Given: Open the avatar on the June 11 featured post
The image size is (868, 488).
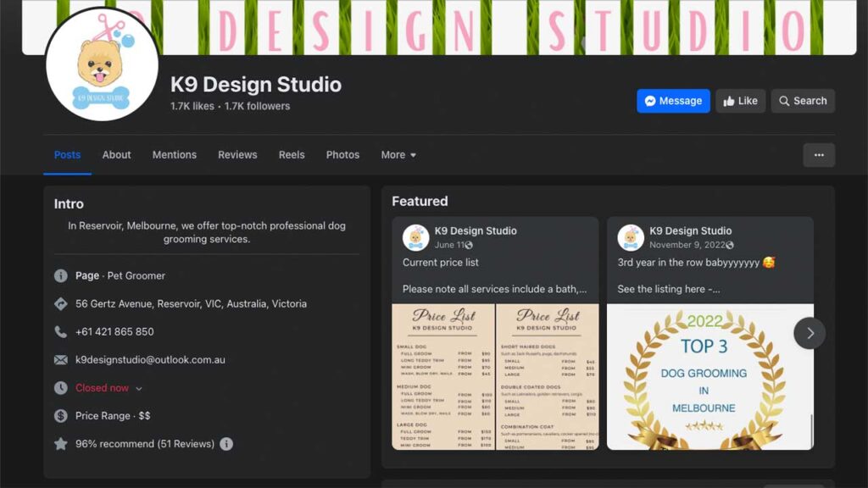Looking at the screenshot, I should [x=415, y=237].
